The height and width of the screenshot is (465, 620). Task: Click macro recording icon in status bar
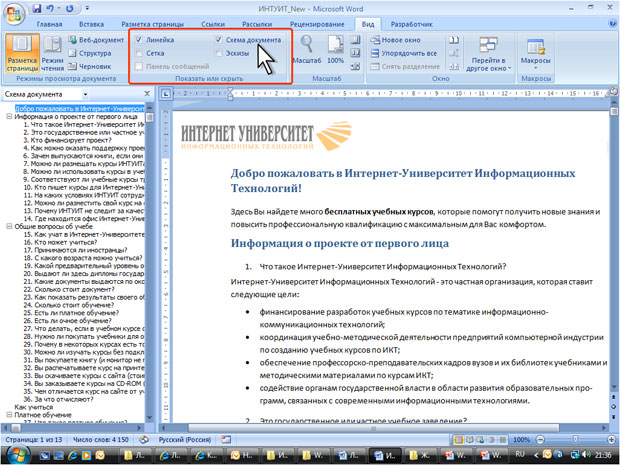pyautogui.click(x=226, y=440)
